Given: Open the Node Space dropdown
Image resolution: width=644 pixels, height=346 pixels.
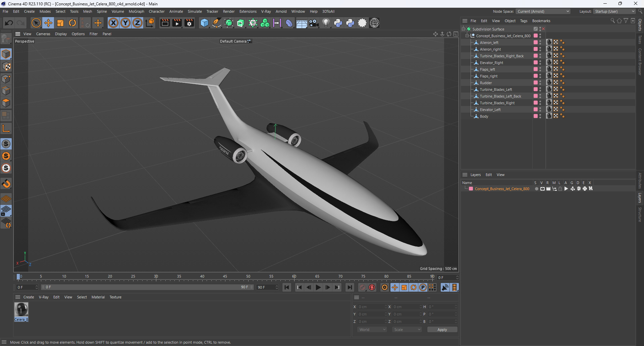Looking at the screenshot, I should tap(543, 11).
